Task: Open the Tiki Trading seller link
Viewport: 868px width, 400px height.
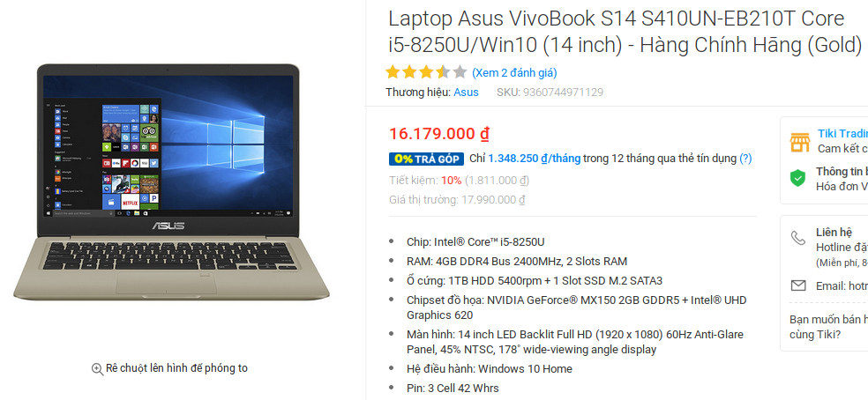Action: (x=842, y=134)
